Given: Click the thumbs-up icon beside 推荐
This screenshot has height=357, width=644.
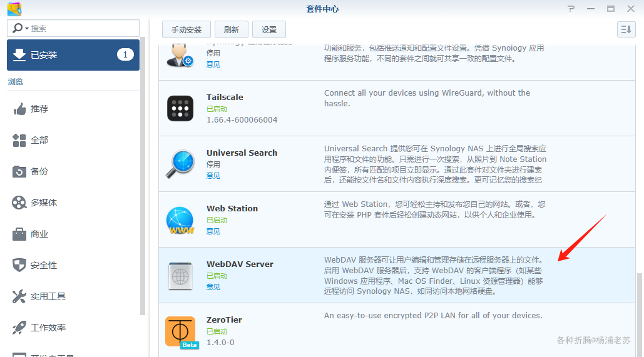Looking at the screenshot, I should pos(19,109).
